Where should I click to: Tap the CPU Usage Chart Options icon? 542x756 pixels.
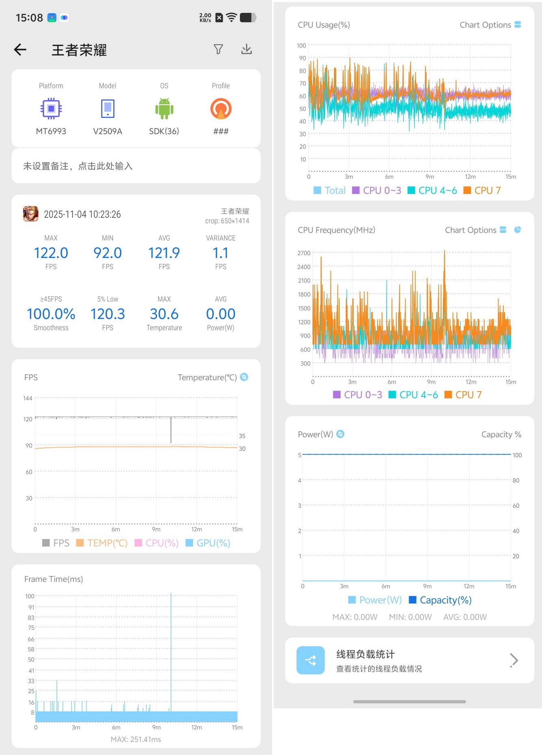[518, 25]
